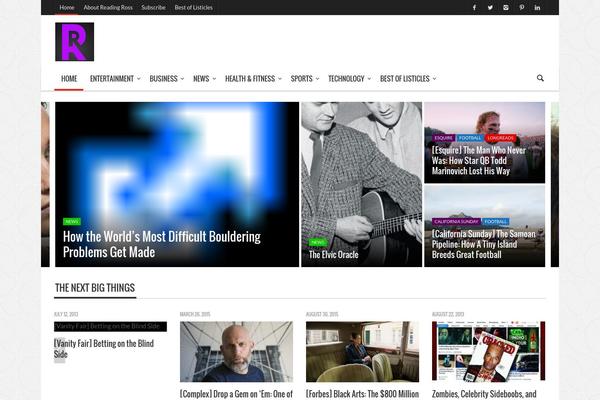Open the Instagram social icon
Screen dimensions: 600x400
(x=506, y=8)
